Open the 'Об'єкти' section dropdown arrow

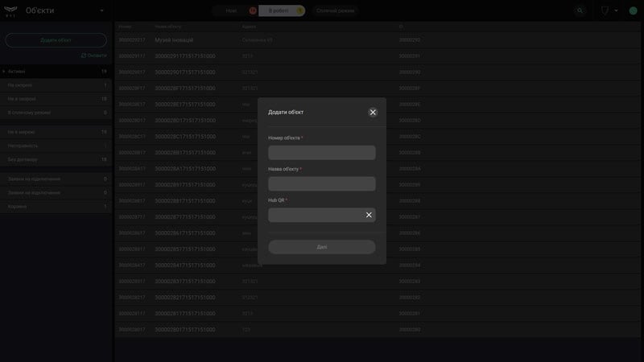pyautogui.click(x=102, y=10)
